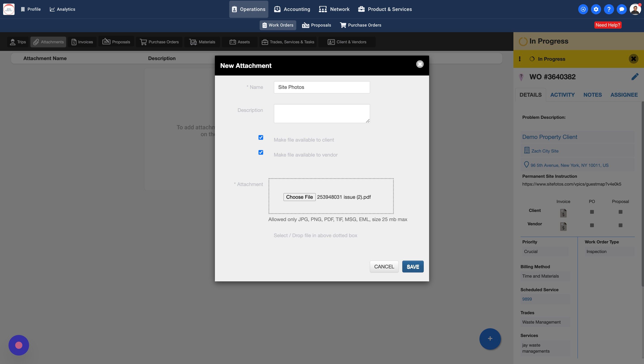Open the NOTES tab
644x364 pixels.
592,95
